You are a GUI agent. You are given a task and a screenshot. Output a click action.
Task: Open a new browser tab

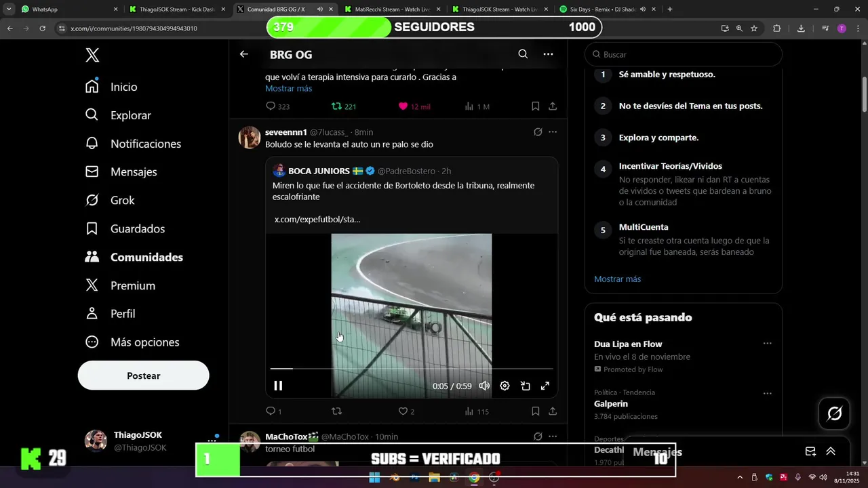tap(670, 9)
